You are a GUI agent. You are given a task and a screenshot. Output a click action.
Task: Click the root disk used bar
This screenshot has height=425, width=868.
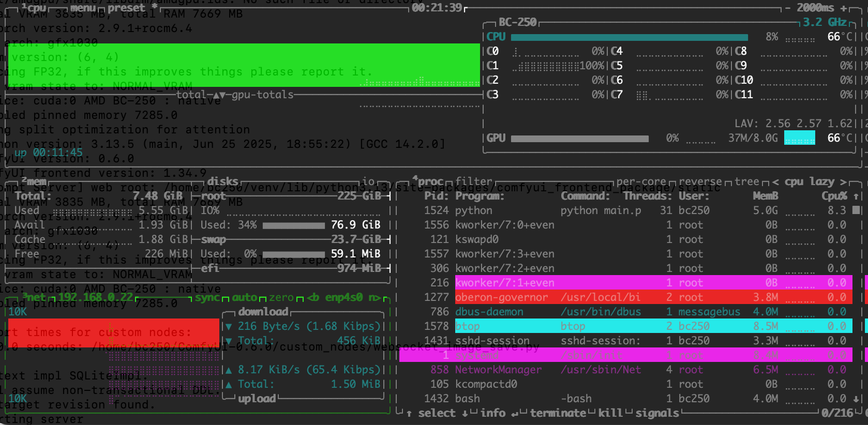[x=294, y=225]
